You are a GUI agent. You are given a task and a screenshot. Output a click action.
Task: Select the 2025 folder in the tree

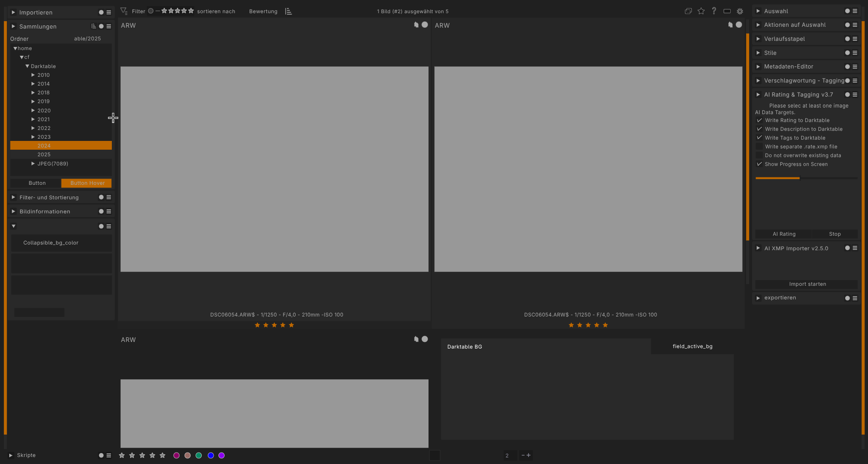pos(44,155)
